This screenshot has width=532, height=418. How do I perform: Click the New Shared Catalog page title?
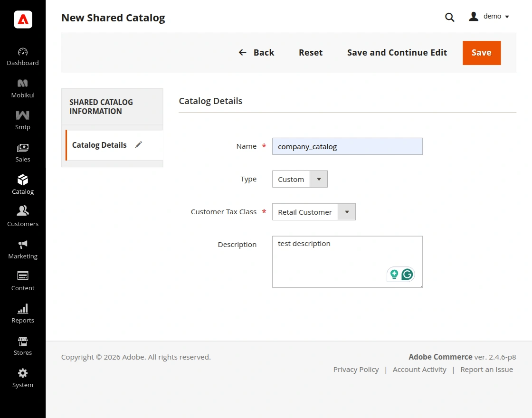coord(113,18)
